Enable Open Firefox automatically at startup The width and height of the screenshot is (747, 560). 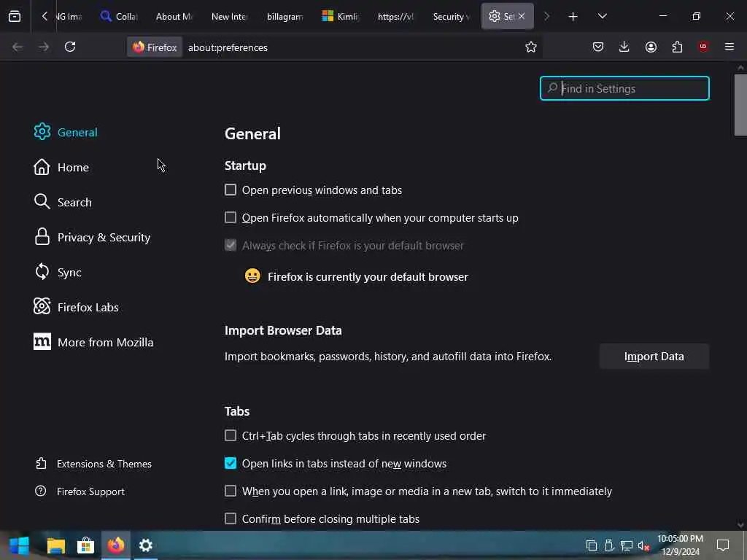(231, 217)
